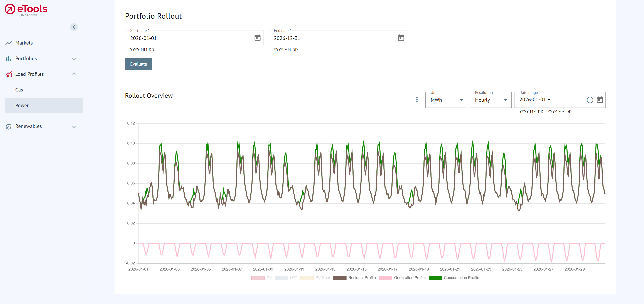Open the Resolution Hourly dropdown
This screenshot has width=644, height=304.
[490, 100]
